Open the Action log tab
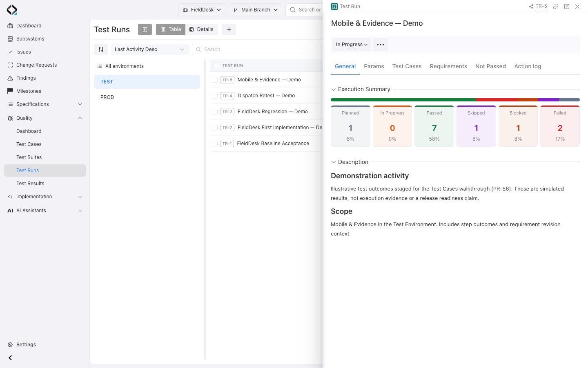The width and height of the screenshot is (588, 368). pyautogui.click(x=528, y=66)
